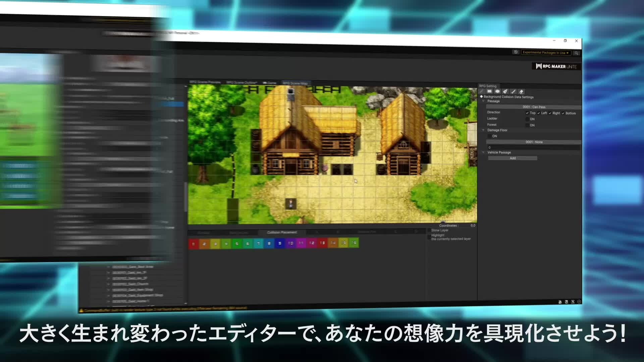
Task: Select the eraser tool
Action: 521,92
